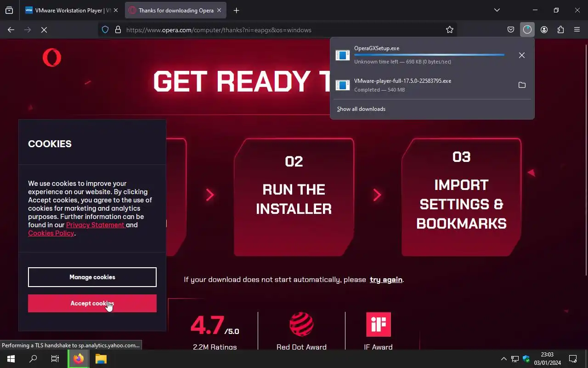
Task: Click the VMware-player-full file icon
Action: pos(343,85)
